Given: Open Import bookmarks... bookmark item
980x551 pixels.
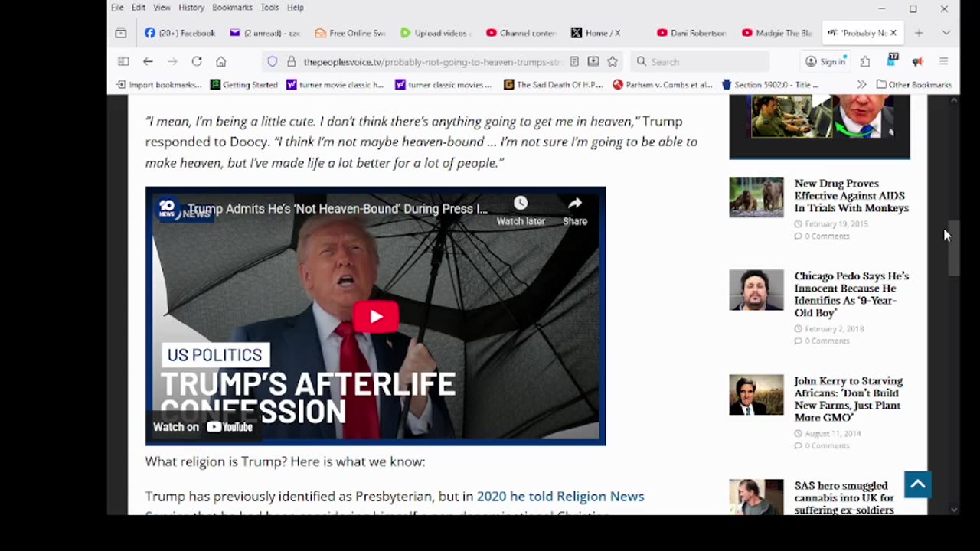Looking at the screenshot, I should point(159,85).
